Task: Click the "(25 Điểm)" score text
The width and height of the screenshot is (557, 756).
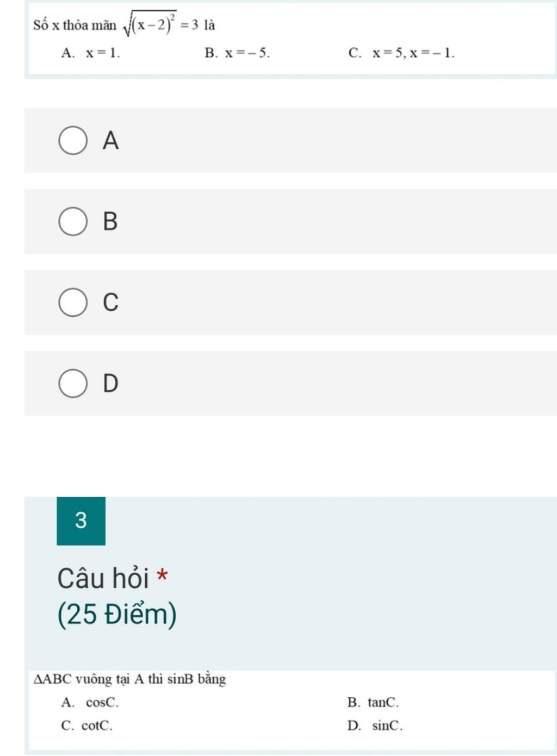Action: click(x=117, y=615)
